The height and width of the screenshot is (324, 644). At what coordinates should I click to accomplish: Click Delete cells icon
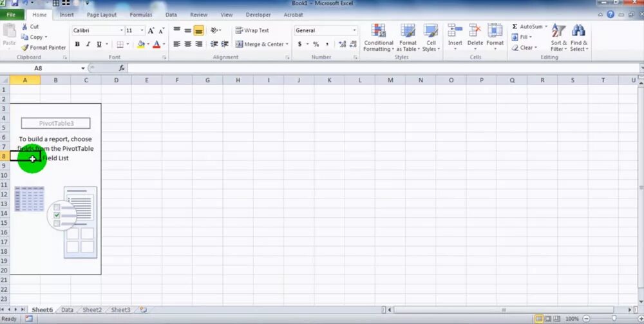pyautogui.click(x=475, y=30)
